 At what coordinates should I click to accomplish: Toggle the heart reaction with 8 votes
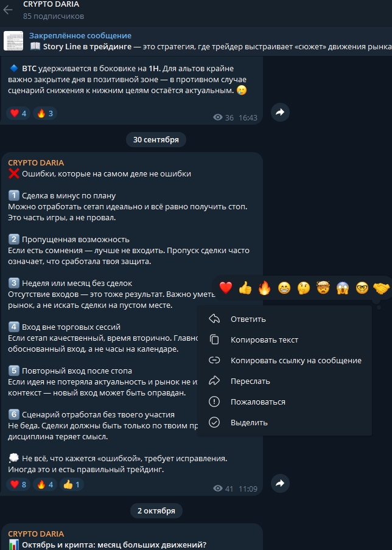click(x=18, y=484)
